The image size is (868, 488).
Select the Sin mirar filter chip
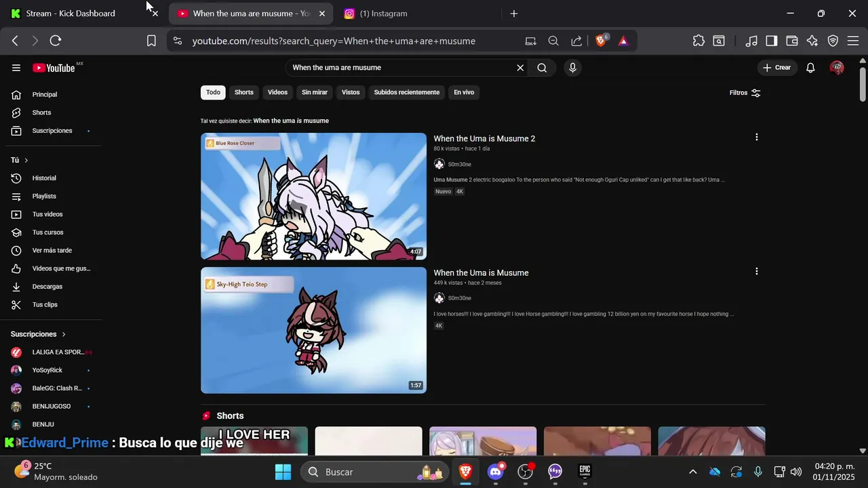pyautogui.click(x=315, y=92)
